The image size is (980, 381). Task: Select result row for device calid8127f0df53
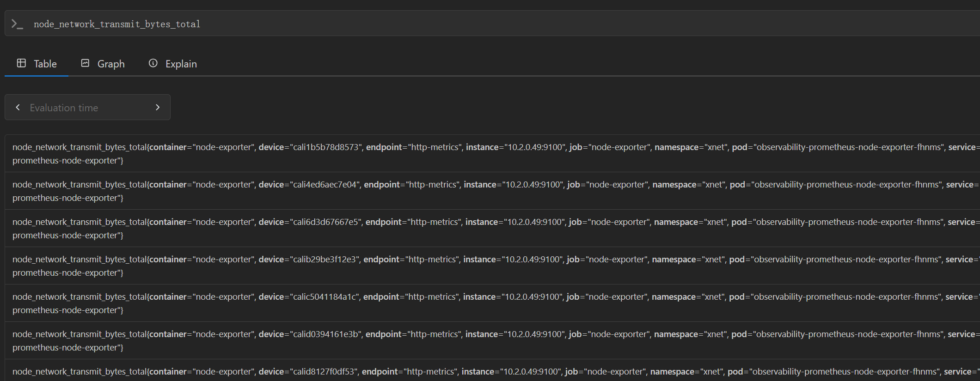pos(492,371)
